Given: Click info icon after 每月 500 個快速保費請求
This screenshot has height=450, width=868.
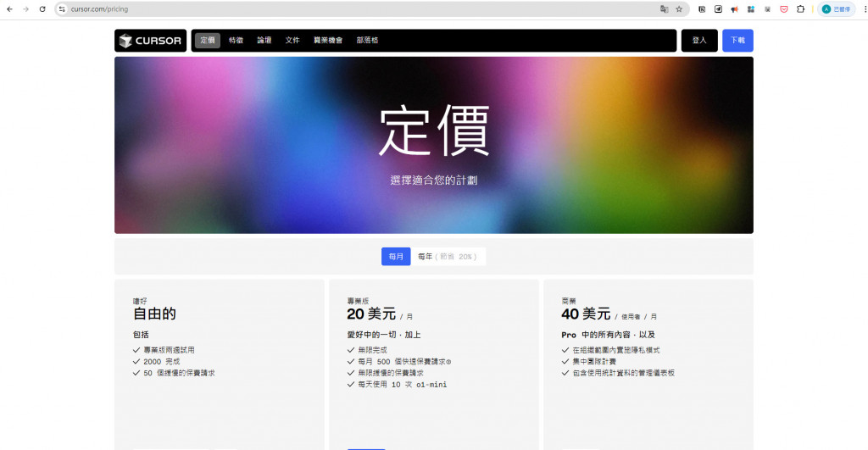Looking at the screenshot, I should coord(448,362).
